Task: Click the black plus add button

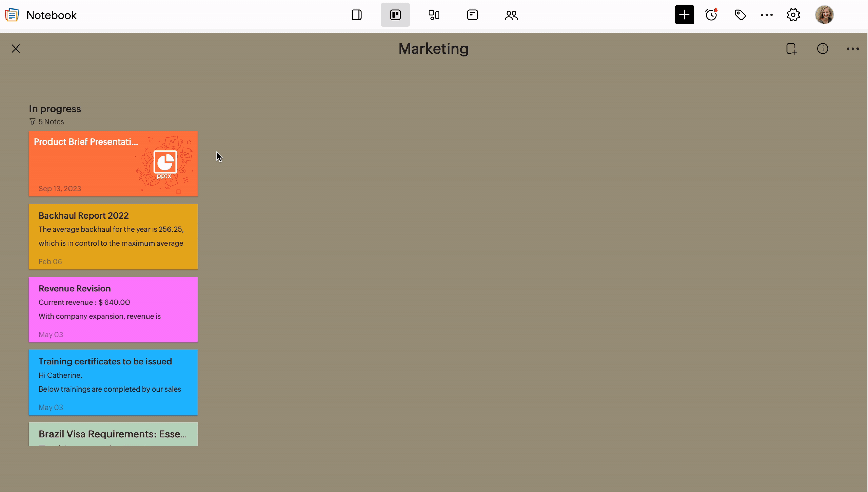Action: click(685, 15)
